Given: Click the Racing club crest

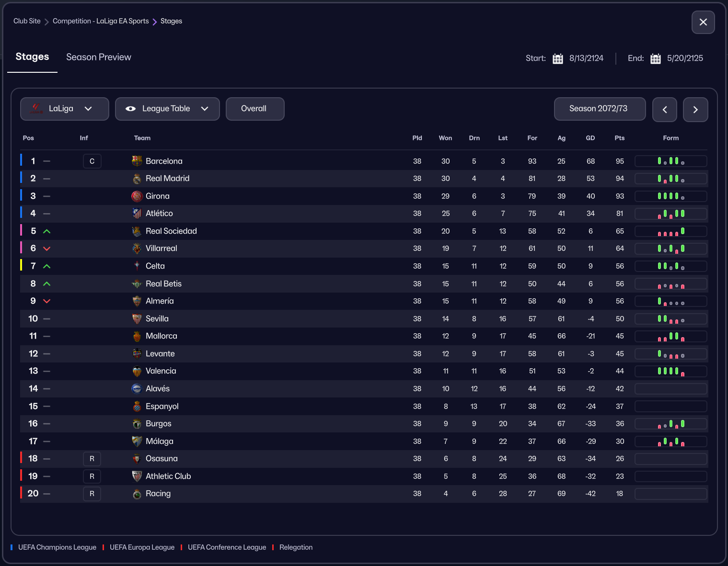Looking at the screenshot, I should [x=137, y=494].
